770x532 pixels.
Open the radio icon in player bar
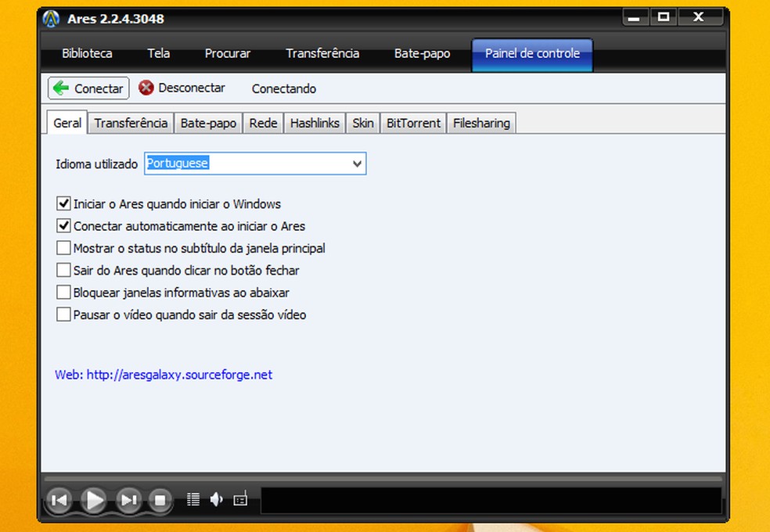click(240, 498)
